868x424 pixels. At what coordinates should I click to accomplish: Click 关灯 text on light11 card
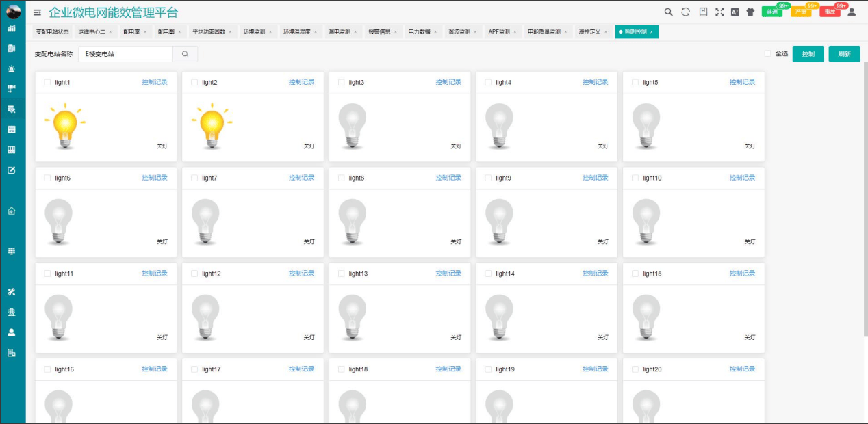click(x=162, y=338)
